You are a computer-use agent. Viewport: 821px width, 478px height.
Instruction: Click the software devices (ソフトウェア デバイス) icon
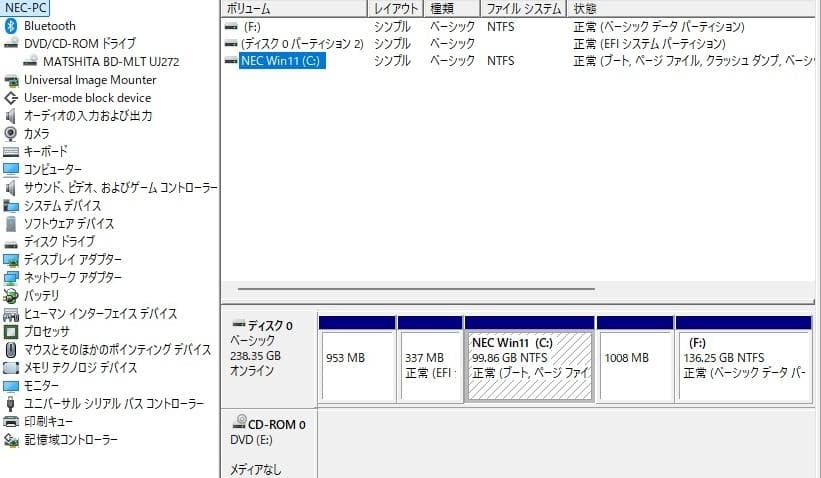(11, 224)
